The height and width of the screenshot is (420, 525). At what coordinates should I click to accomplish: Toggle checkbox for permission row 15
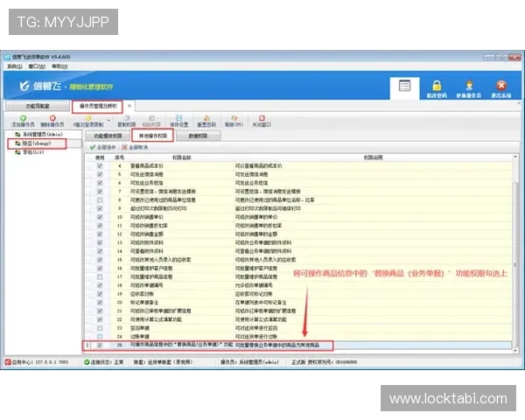pos(100,260)
